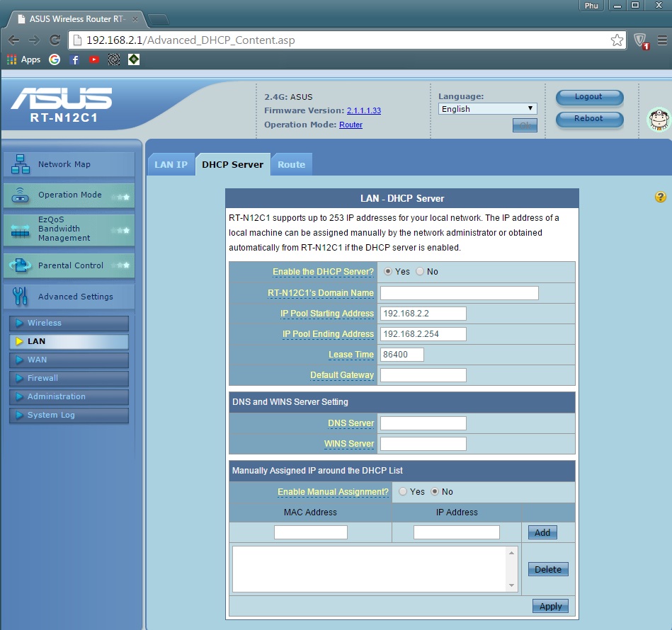Select the DHCP Server tab
The width and height of the screenshot is (672, 630).
point(233,164)
